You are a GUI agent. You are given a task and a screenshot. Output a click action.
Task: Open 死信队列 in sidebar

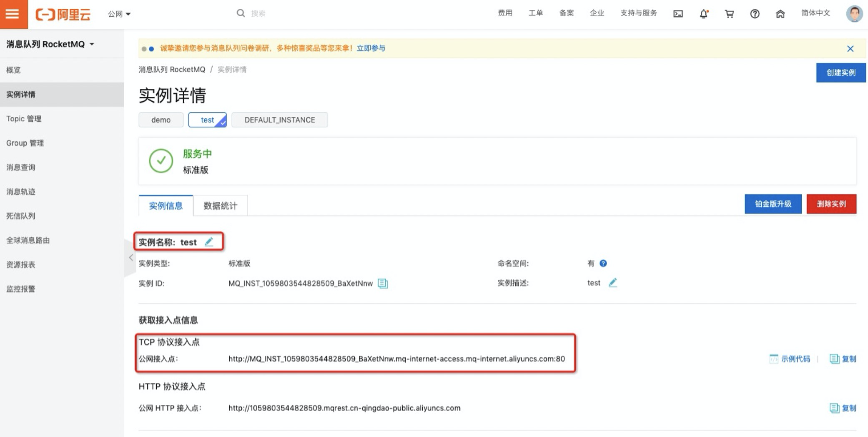point(62,216)
